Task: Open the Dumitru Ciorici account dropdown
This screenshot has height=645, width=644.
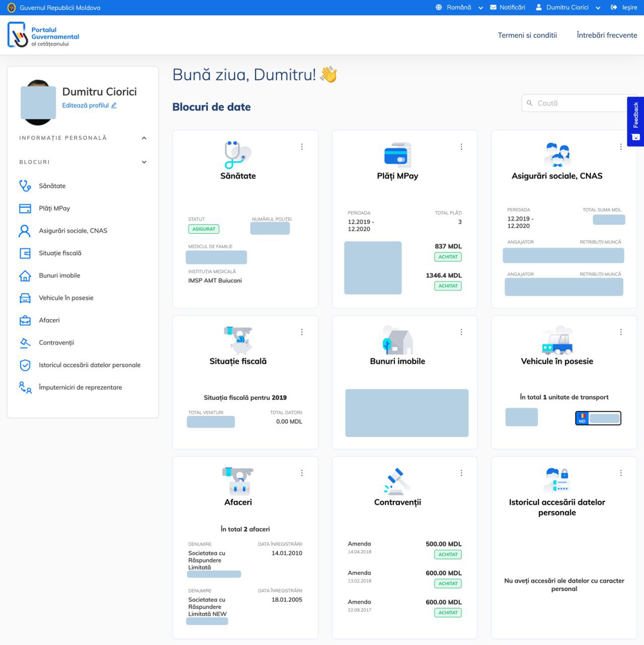Action: point(567,8)
